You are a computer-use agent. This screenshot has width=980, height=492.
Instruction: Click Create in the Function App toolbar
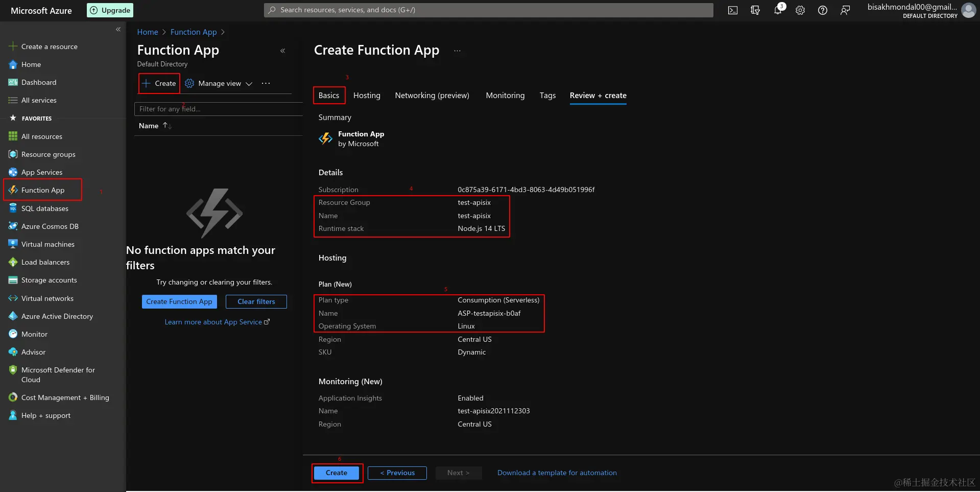pyautogui.click(x=159, y=83)
